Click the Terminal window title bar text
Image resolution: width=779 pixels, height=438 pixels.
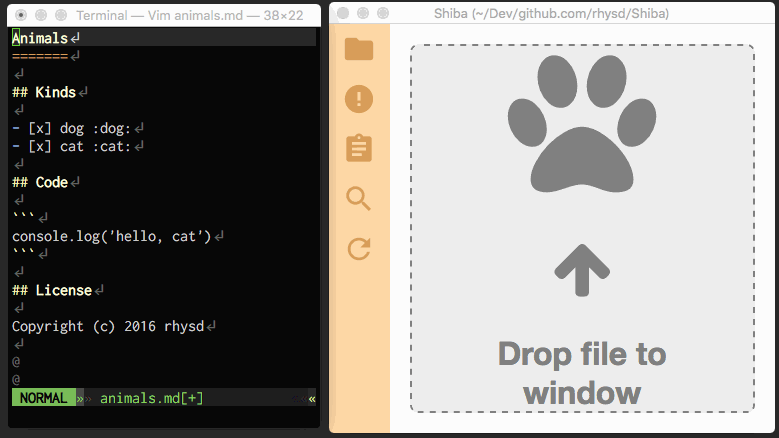coord(189,15)
